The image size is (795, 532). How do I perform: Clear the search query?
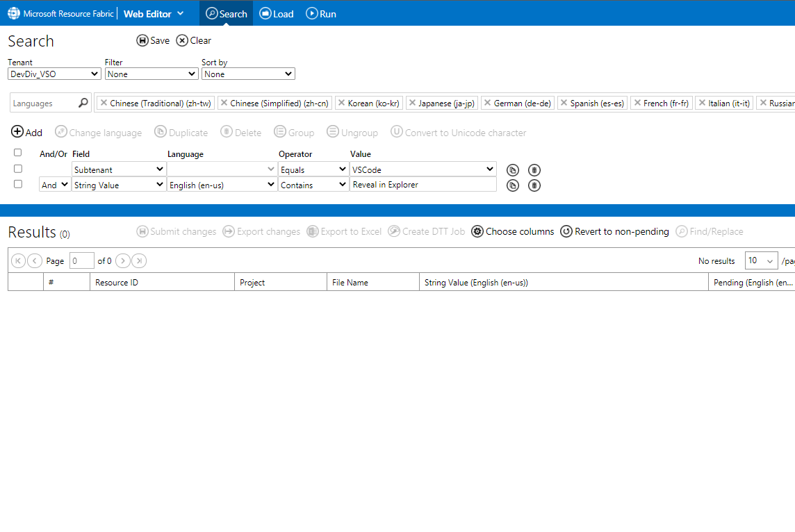click(194, 40)
